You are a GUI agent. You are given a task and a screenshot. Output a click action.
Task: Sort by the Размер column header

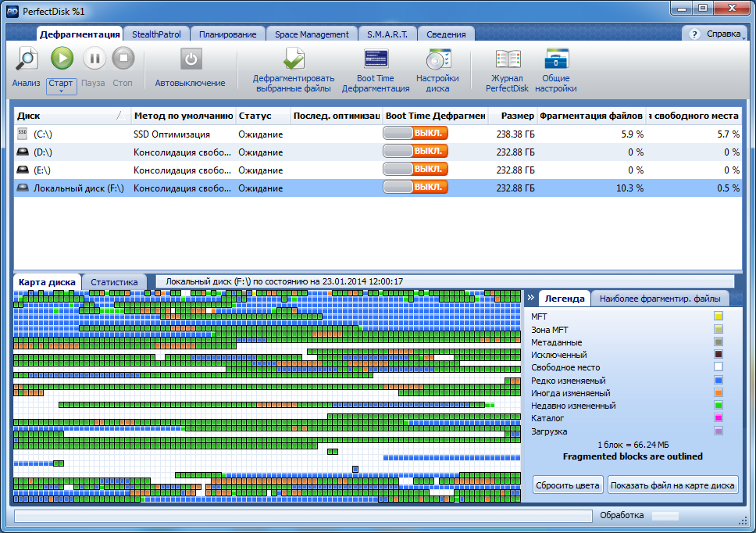[x=512, y=116]
